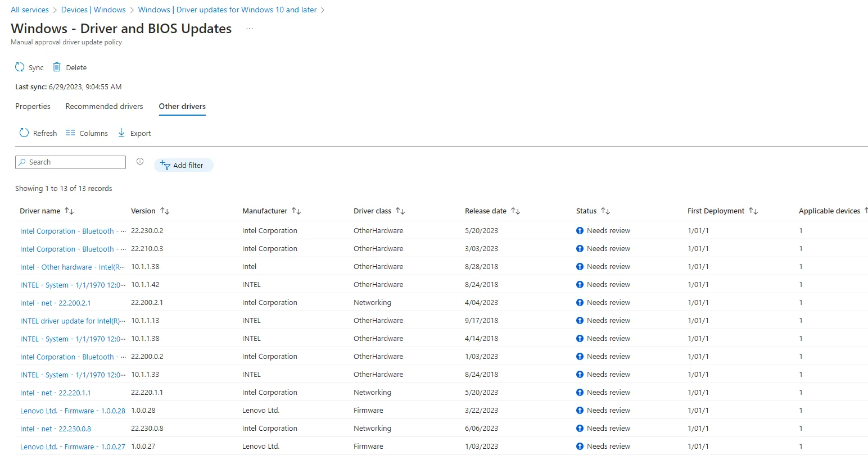This screenshot has width=868, height=469.
Task: Open the Properties tab
Action: pos(33,106)
